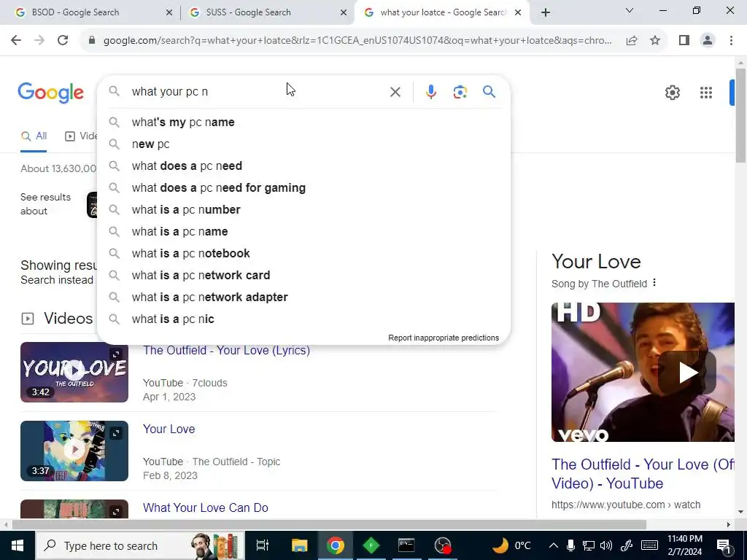This screenshot has height=560, width=747.
Task: Select the All results tab
Action: pyautogui.click(x=34, y=136)
